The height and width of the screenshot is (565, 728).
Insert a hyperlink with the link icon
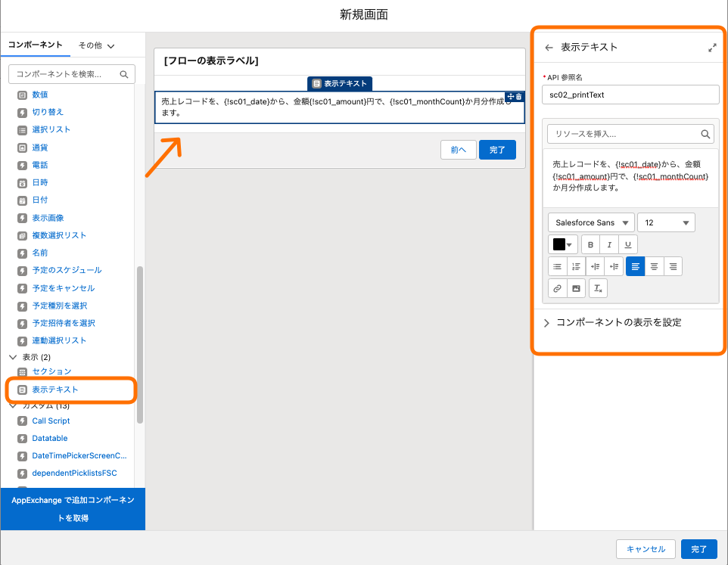click(x=557, y=288)
